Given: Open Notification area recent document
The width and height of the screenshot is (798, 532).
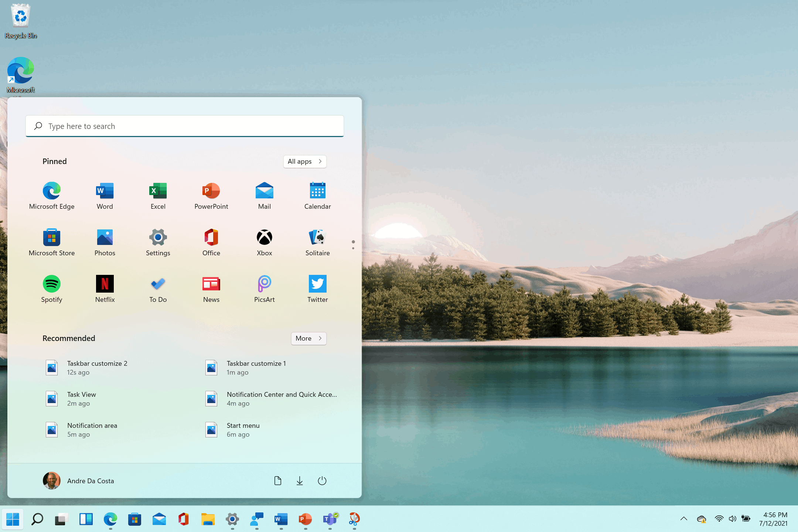Looking at the screenshot, I should [x=92, y=429].
